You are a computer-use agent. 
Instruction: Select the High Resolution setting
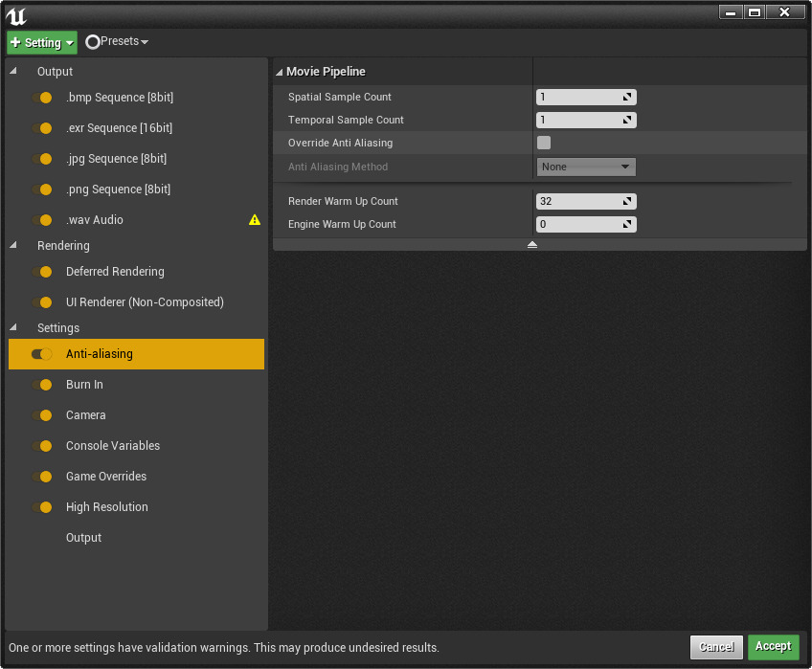107,507
